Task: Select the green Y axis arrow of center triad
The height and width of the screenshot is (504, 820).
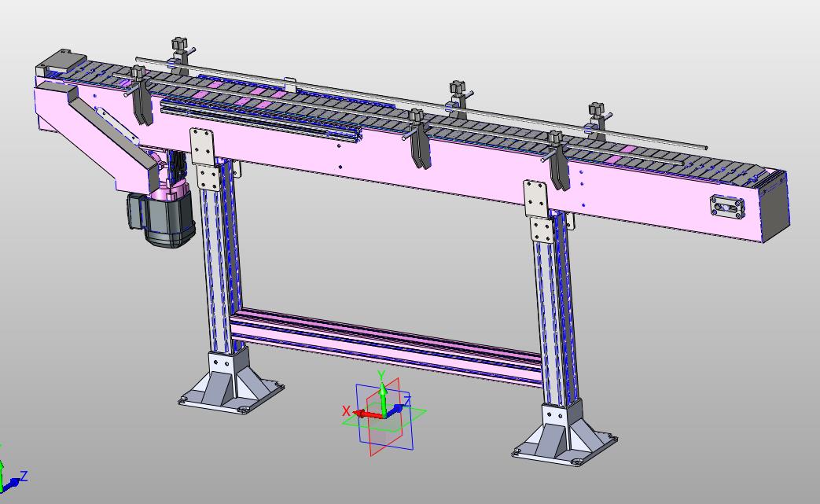Action: click(383, 399)
